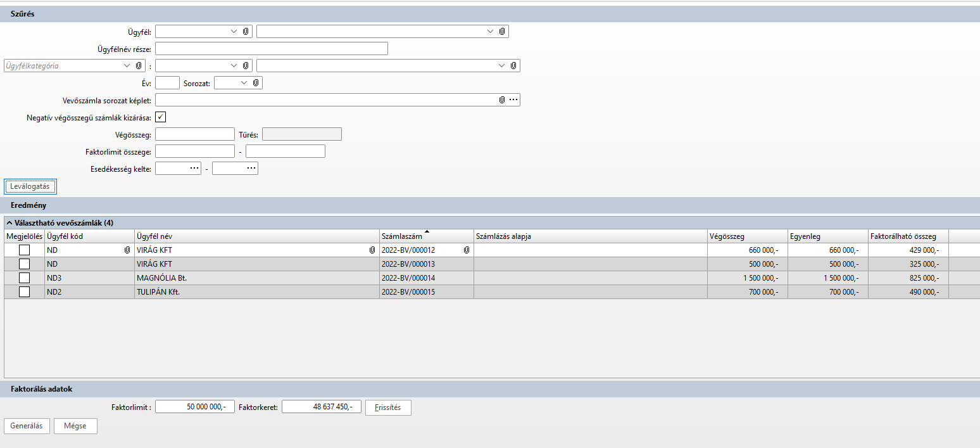Image resolution: width=980 pixels, height=448 pixels.
Task: Click paperclip in first row Ügyfél kód cell
Action: point(127,250)
